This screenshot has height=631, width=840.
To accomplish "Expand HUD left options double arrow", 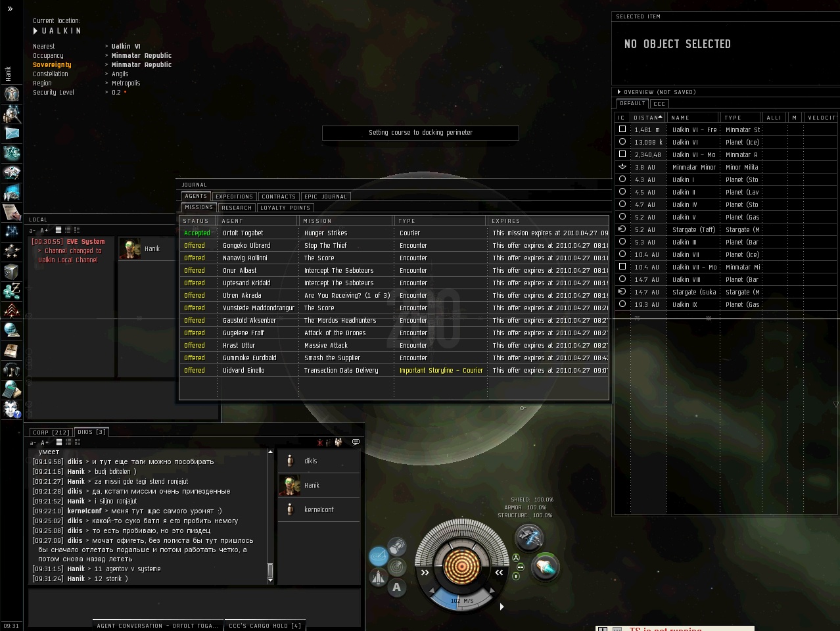I will [425, 573].
